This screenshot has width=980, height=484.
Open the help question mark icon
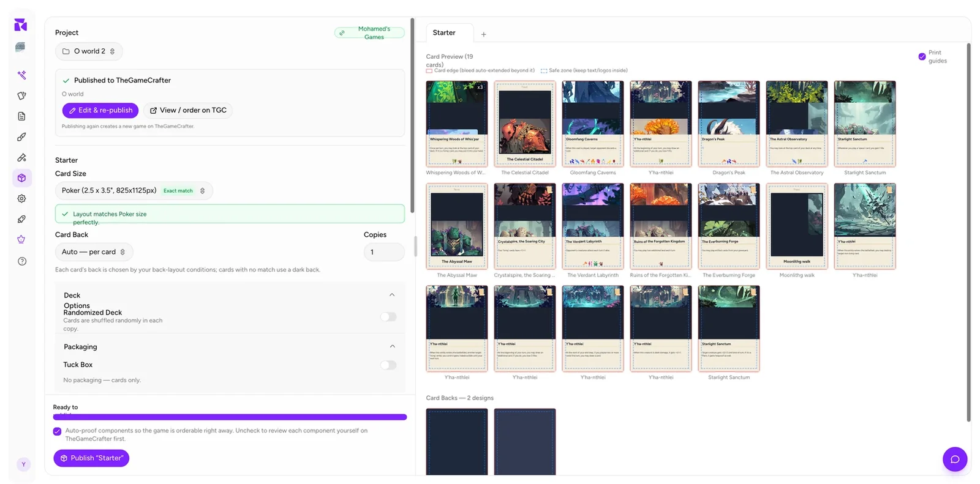coord(21,261)
